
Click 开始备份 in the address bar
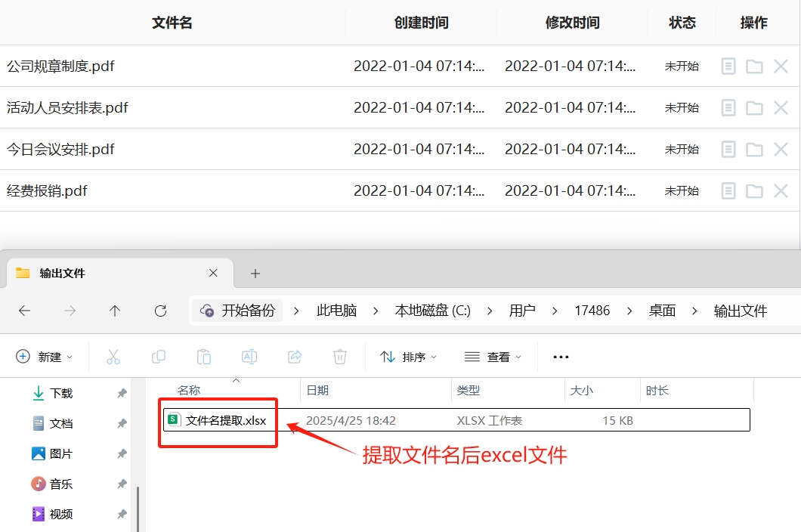[237, 311]
